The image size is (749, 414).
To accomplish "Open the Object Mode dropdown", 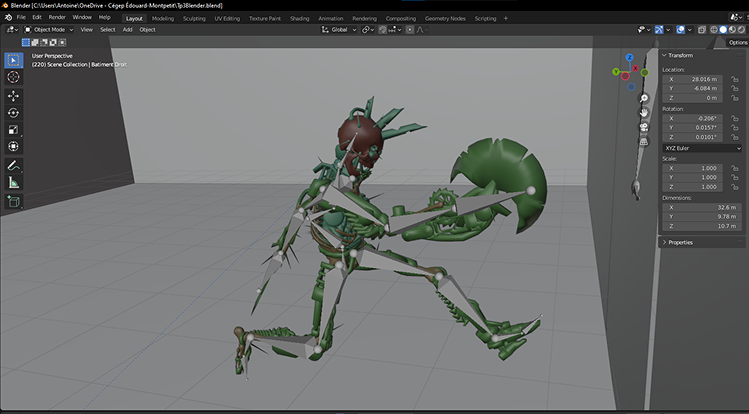I will coord(48,30).
